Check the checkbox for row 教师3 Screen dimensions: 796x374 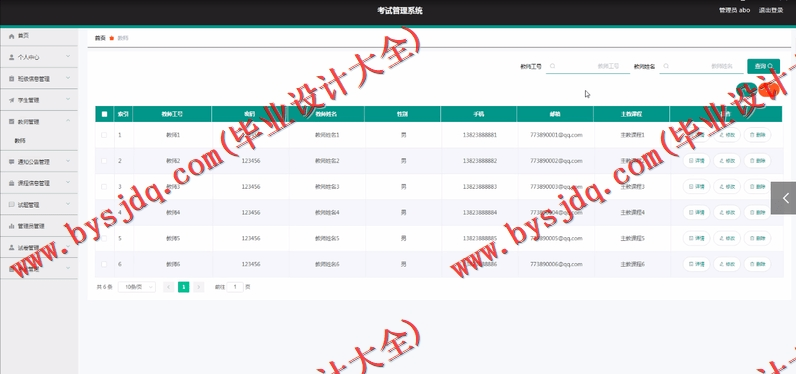pos(104,187)
